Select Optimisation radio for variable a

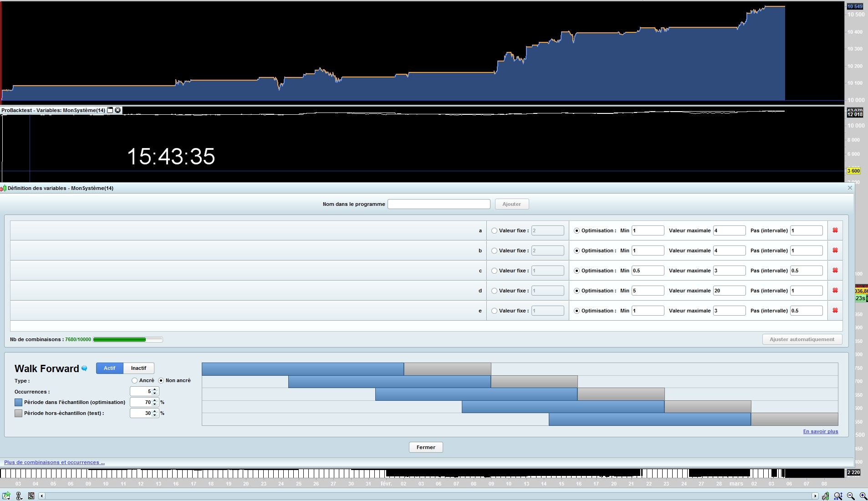click(577, 231)
